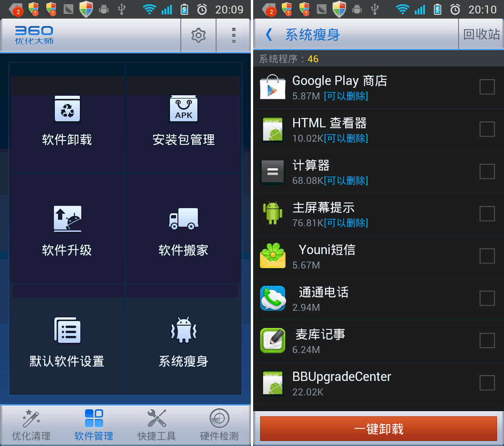This screenshot has width=504, height=446.
Task: Tick the Youni短信 checkbox
Action: click(487, 256)
